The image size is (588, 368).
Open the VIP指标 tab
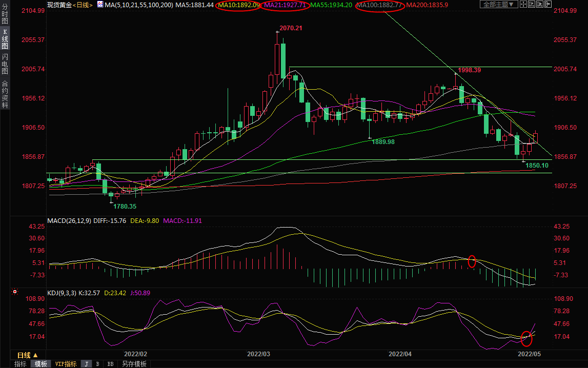coord(66,364)
